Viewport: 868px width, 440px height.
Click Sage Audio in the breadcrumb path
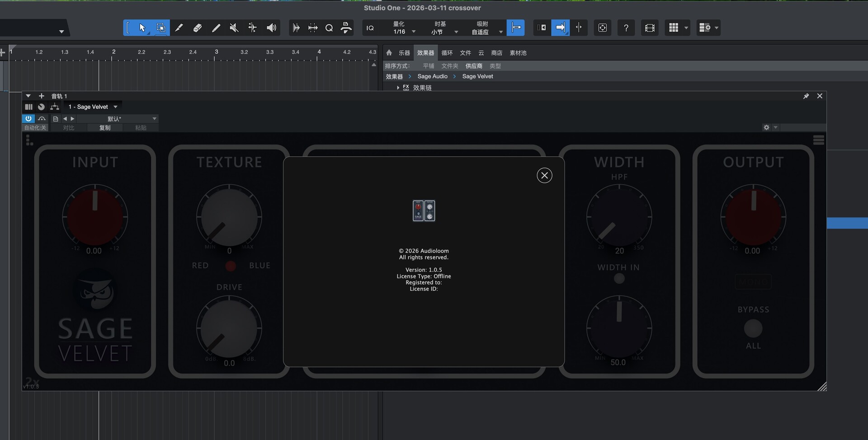(x=432, y=76)
